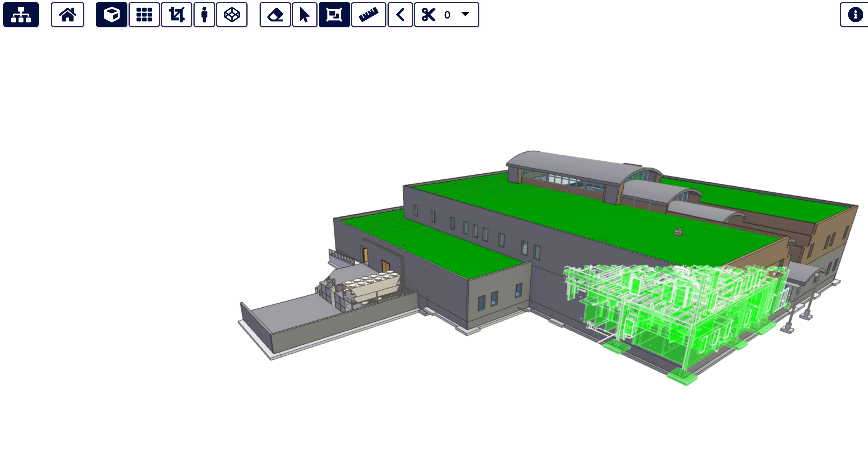Viewport: 868px width, 454px height.
Task: Select the eraser hide tool
Action: click(x=275, y=15)
